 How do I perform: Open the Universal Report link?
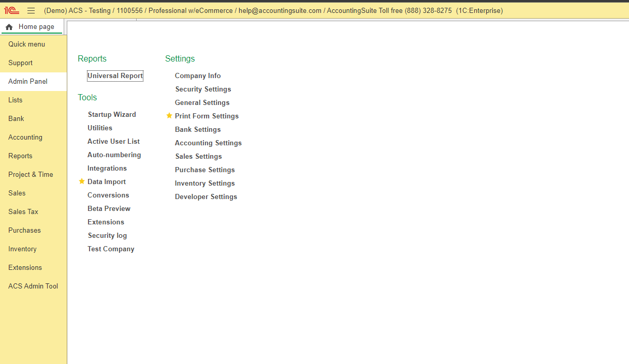coord(115,76)
